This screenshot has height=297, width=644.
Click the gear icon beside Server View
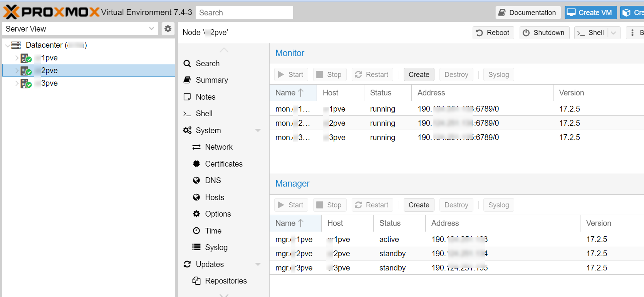pos(168,29)
